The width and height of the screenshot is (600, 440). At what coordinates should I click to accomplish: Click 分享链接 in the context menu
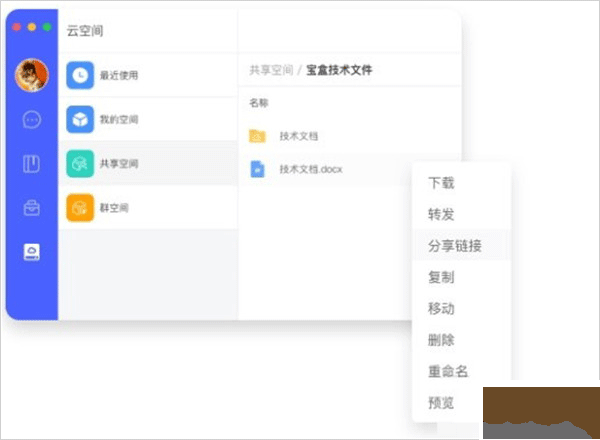[454, 245]
